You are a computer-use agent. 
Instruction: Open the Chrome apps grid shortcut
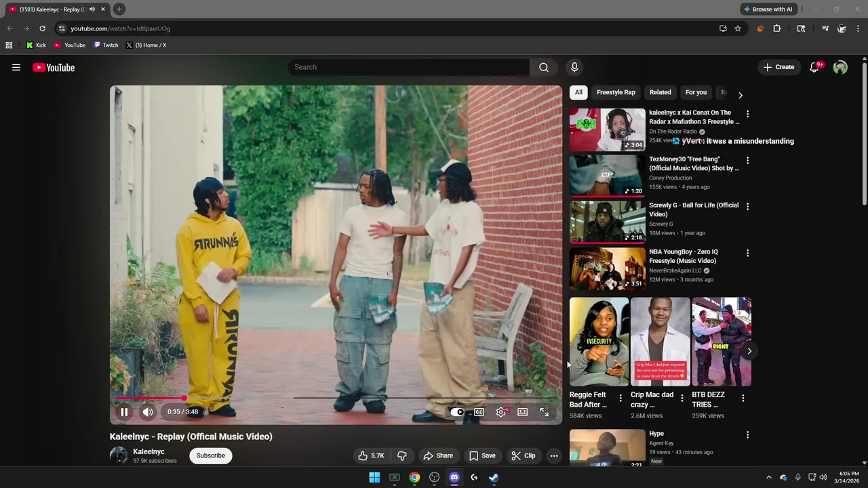[x=9, y=45]
